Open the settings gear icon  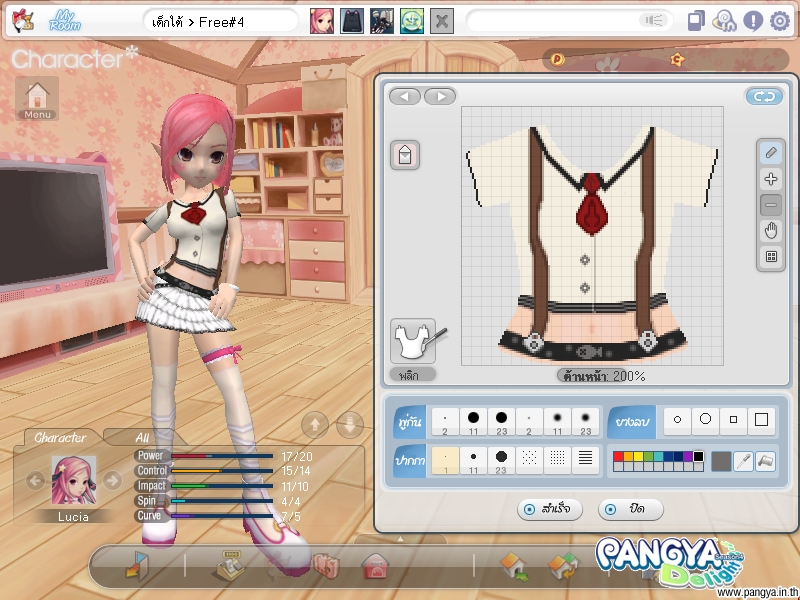780,21
